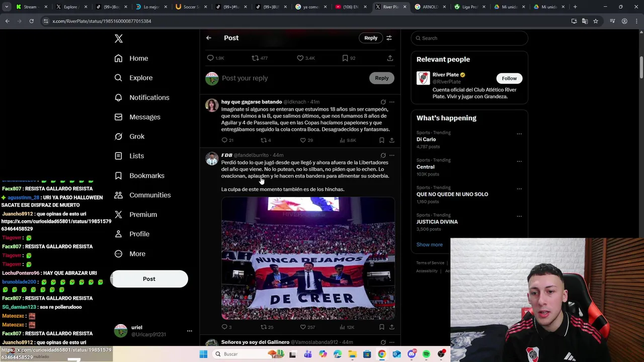Open more options for JUSTICIA DIVINA trend
The width and height of the screenshot is (644, 362).
[x=519, y=216]
